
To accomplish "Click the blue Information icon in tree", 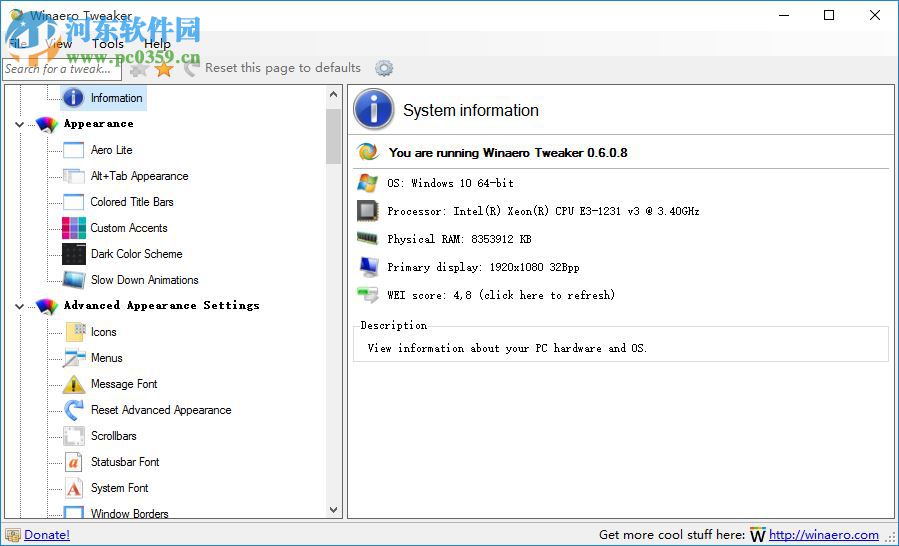I will [73, 98].
